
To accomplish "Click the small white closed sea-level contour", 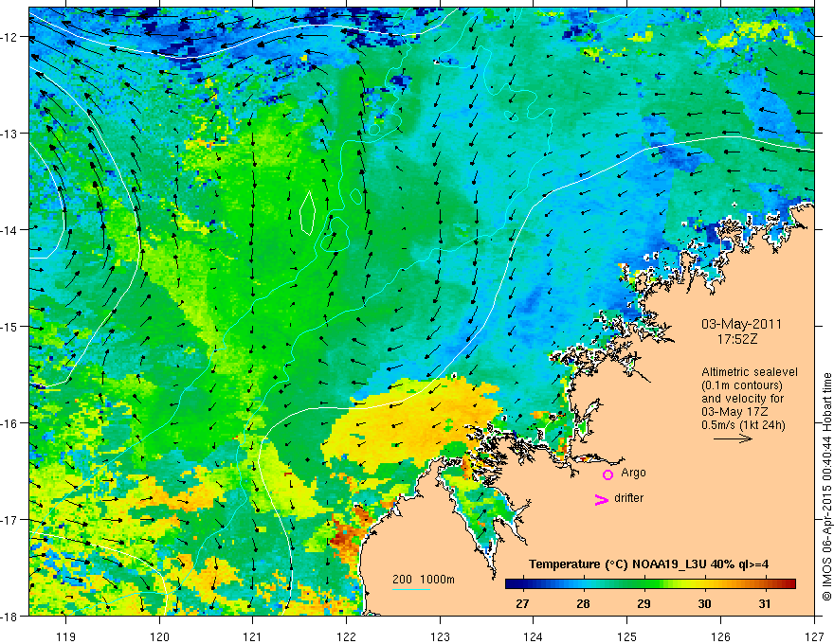I will [x=307, y=213].
